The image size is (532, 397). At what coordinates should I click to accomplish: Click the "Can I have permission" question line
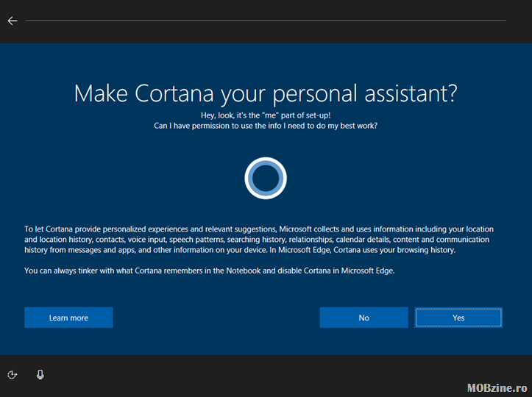[266, 126]
